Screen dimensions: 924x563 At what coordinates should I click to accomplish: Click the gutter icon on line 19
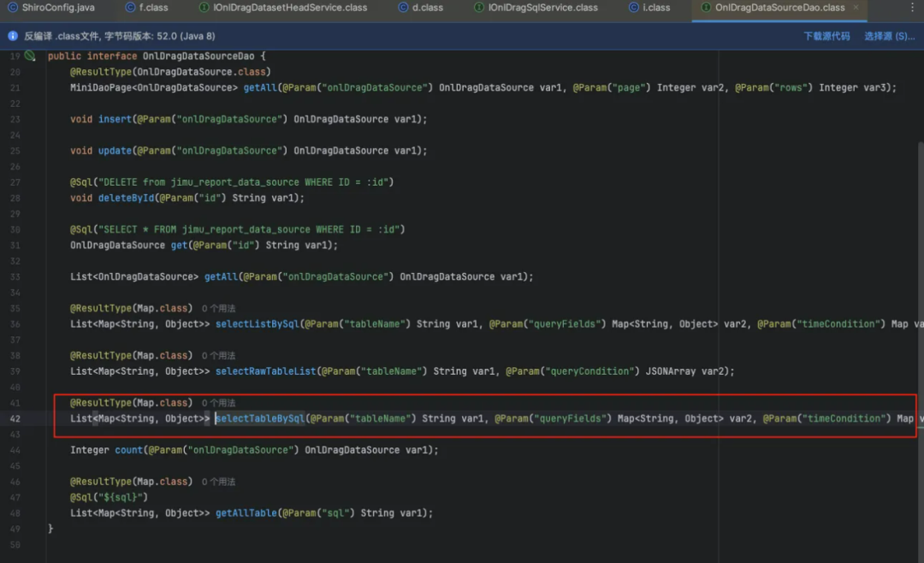(30, 56)
